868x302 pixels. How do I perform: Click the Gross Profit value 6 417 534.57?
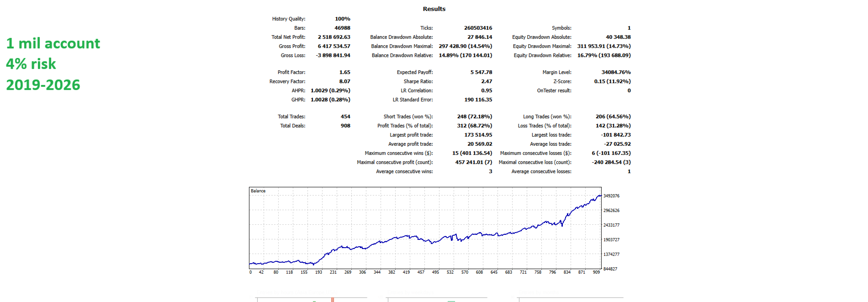pyautogui.click(x=334, y=46)
